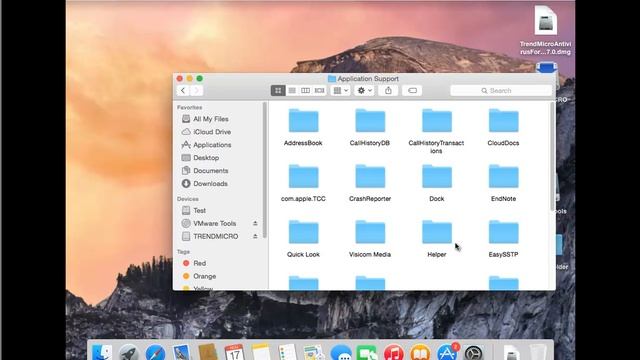The width and height of the screenshot is (640, 360).
Task: Switch to Cover Flow view
Action: [319, 91]
